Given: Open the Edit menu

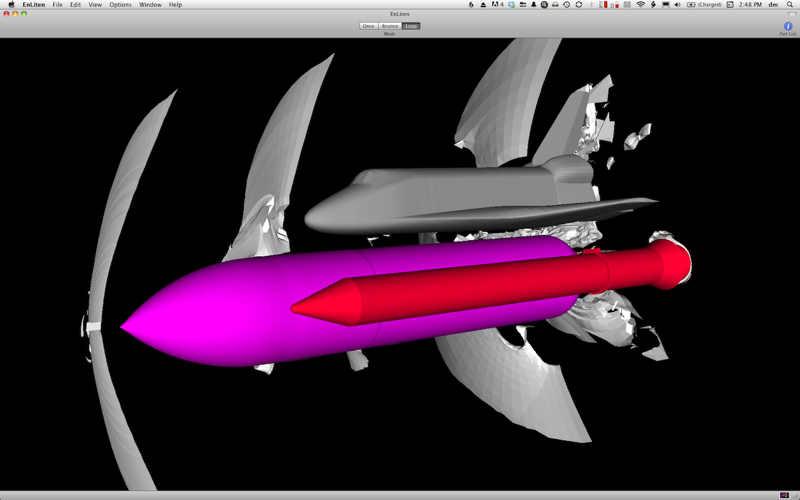Looking at the screenshot, I should [x=76, y=5].
